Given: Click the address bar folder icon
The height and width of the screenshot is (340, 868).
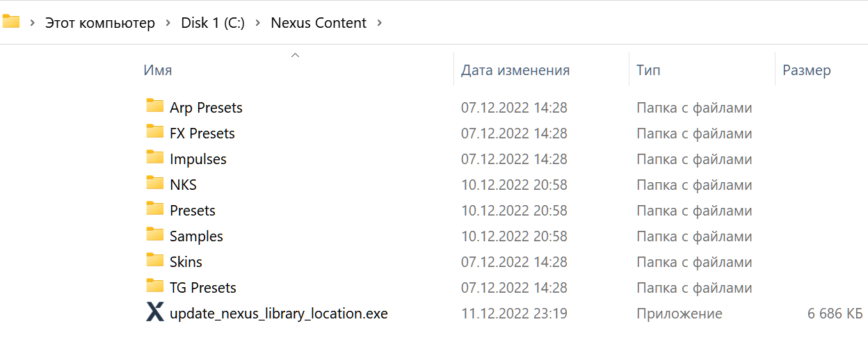Looking at the screenshot, I should [x=10, y=22].
